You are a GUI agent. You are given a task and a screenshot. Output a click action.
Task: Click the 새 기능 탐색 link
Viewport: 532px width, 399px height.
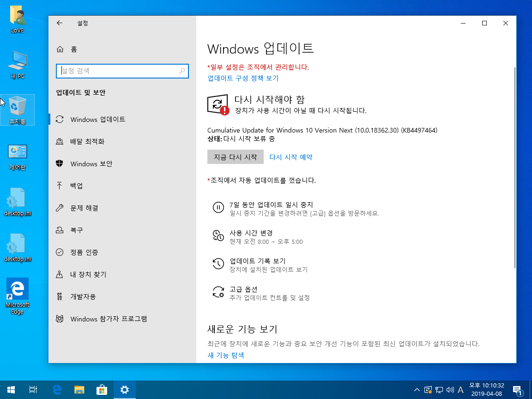click(x=226, y=355)
